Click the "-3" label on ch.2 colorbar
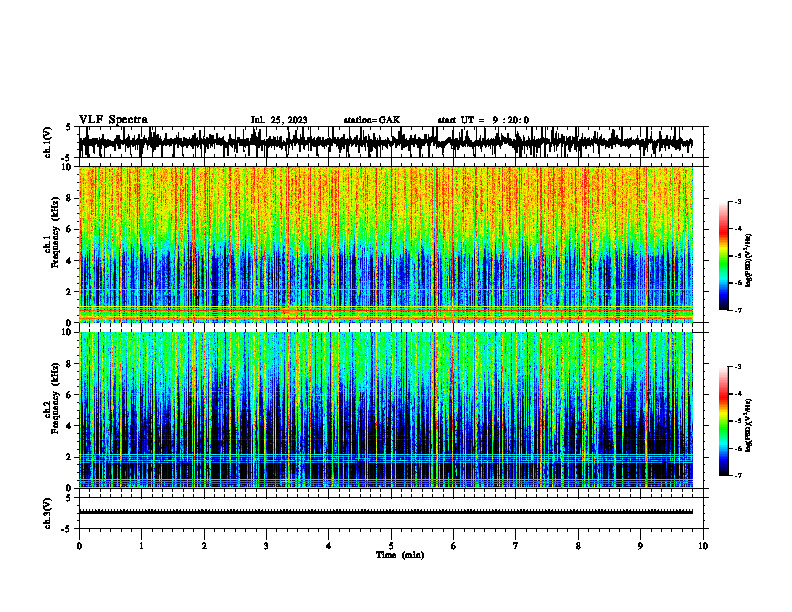Viewport: 792px width, 612px height. [738, 367]
